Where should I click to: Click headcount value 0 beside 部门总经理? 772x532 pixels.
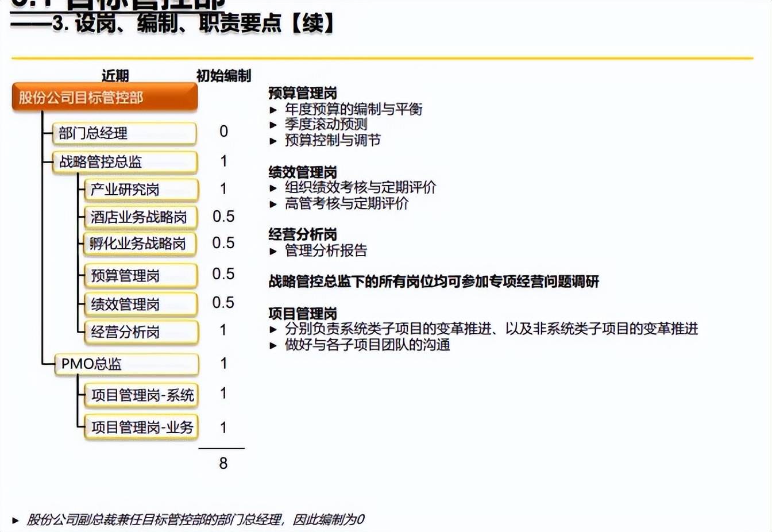223,132
